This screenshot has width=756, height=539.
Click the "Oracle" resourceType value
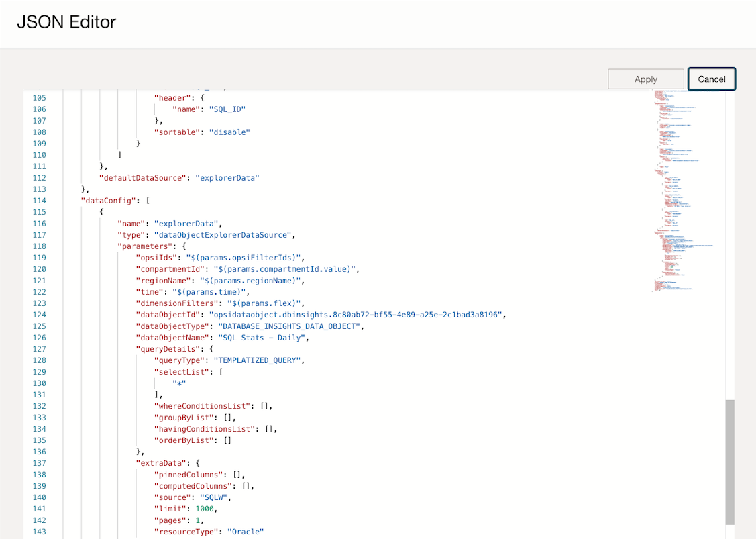[x=246, y=532]
